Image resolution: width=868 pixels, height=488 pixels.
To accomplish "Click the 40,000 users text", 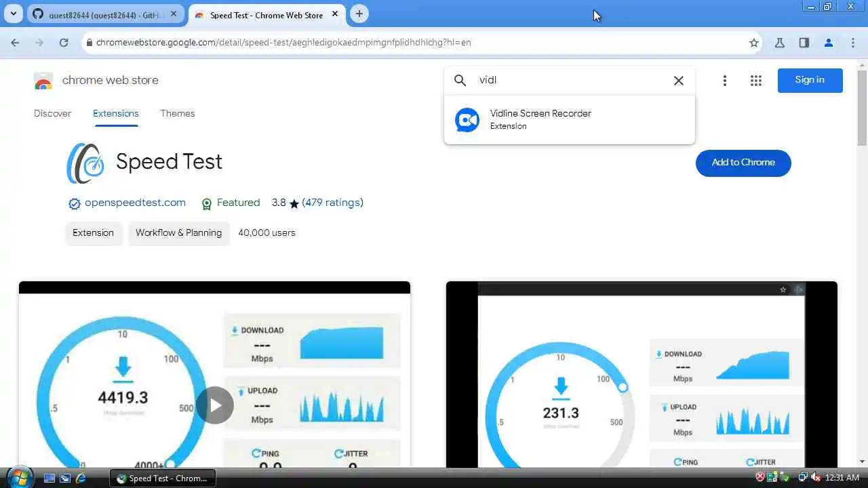I will 267,232.
